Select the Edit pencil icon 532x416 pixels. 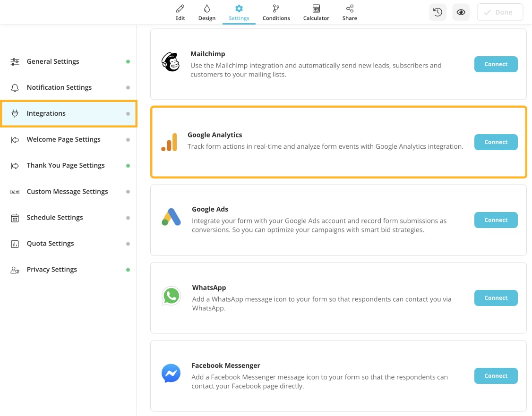pos(180,8)
